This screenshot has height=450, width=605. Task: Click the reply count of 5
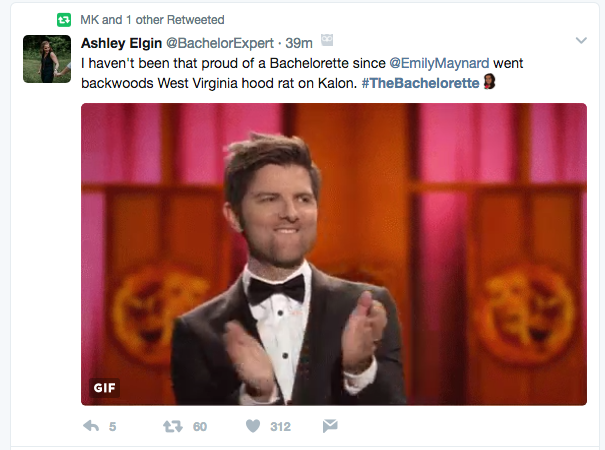tap(112, 427)
